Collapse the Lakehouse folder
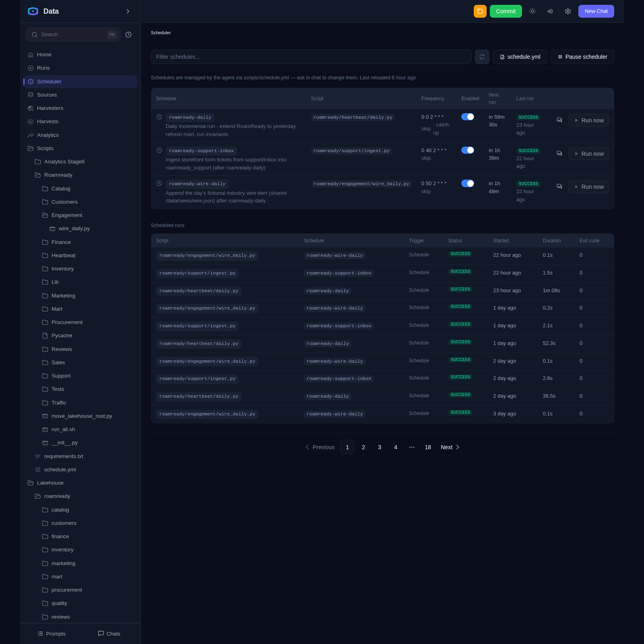 80,483
